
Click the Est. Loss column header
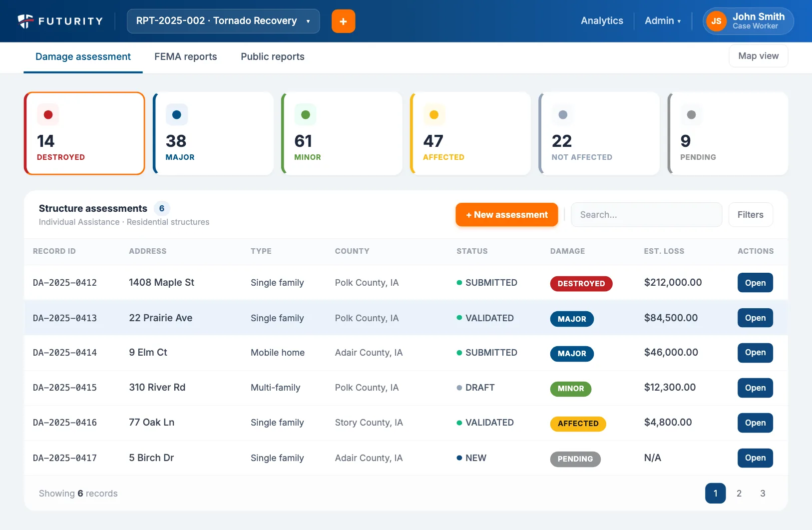click(664, 251)
